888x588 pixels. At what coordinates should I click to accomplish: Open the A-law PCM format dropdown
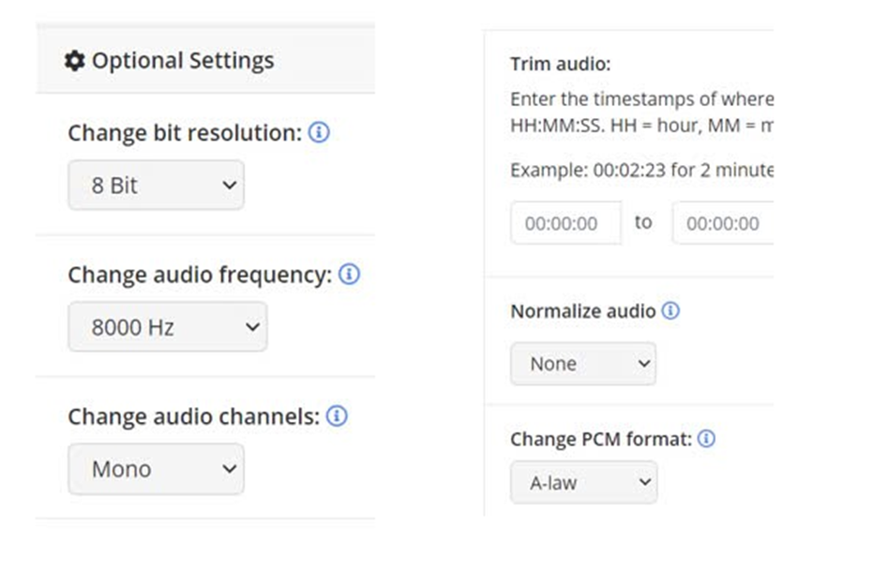[583, 483]
